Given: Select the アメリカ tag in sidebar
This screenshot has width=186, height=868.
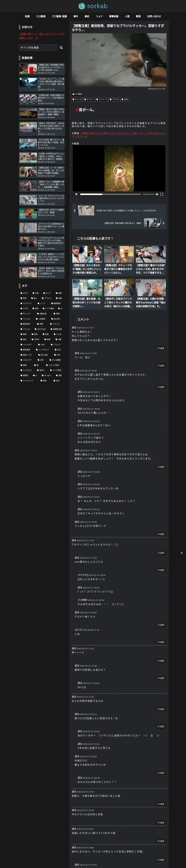Looking at the screenshot, I should (25, 329).
